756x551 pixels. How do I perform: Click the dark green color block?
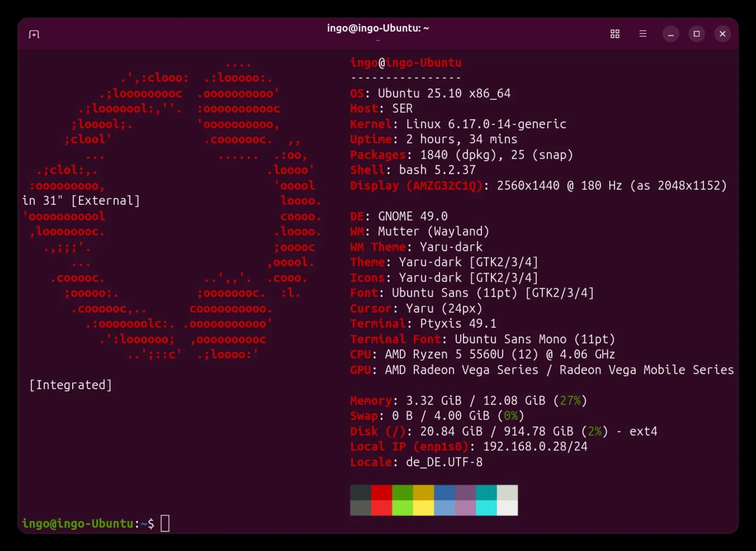403,493
